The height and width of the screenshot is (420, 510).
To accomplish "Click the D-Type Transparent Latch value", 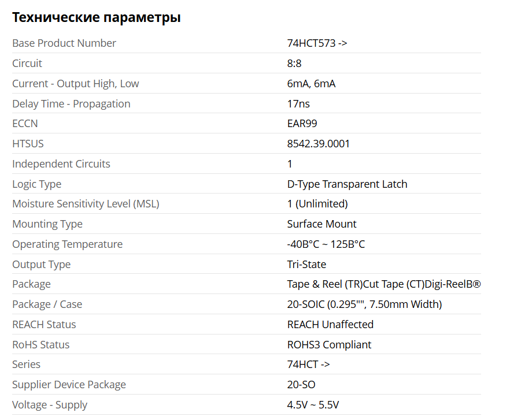I will tap(347, 184).
